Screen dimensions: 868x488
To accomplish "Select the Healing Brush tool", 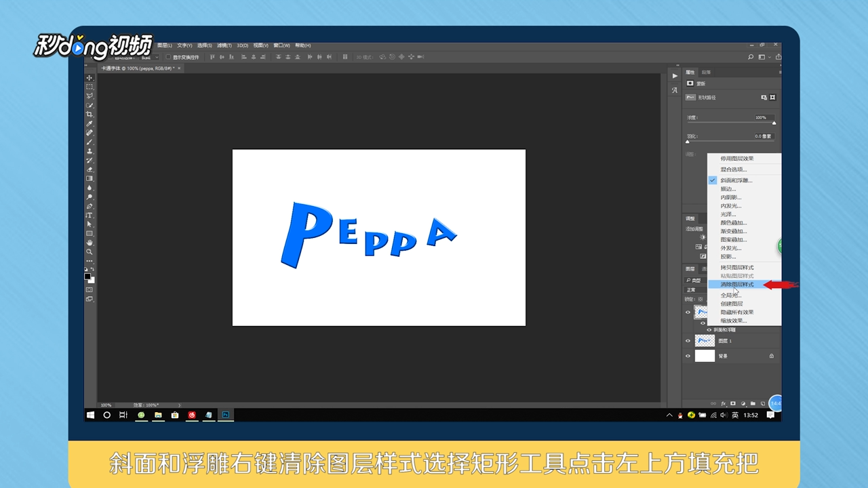I will pos(90,133).
